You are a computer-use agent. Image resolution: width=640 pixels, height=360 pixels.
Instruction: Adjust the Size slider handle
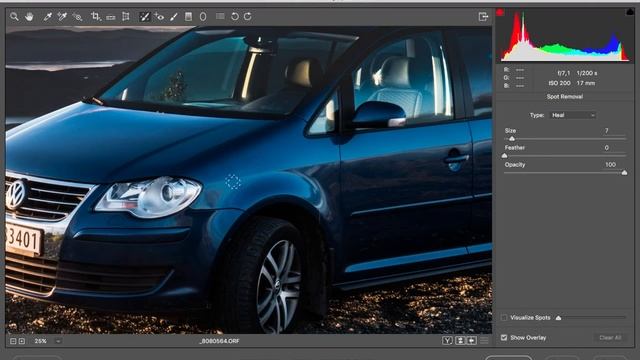click(x=512, y=139)
